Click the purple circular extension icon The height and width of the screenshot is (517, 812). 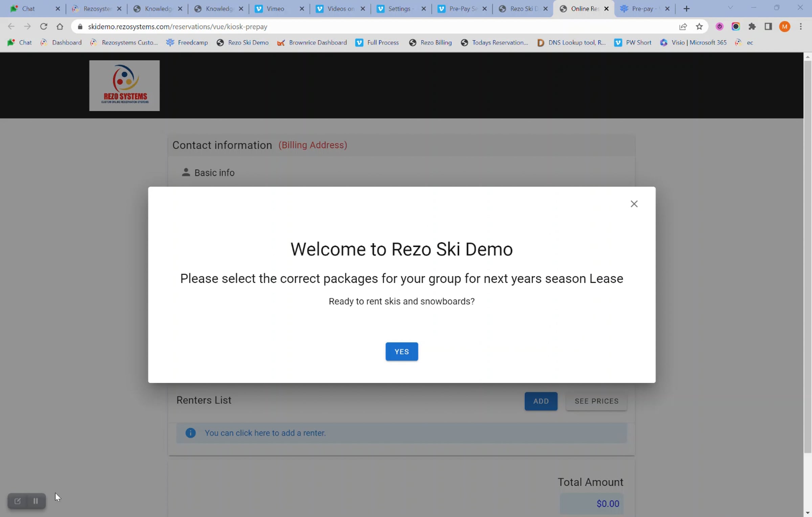click(x=720, y=26)
